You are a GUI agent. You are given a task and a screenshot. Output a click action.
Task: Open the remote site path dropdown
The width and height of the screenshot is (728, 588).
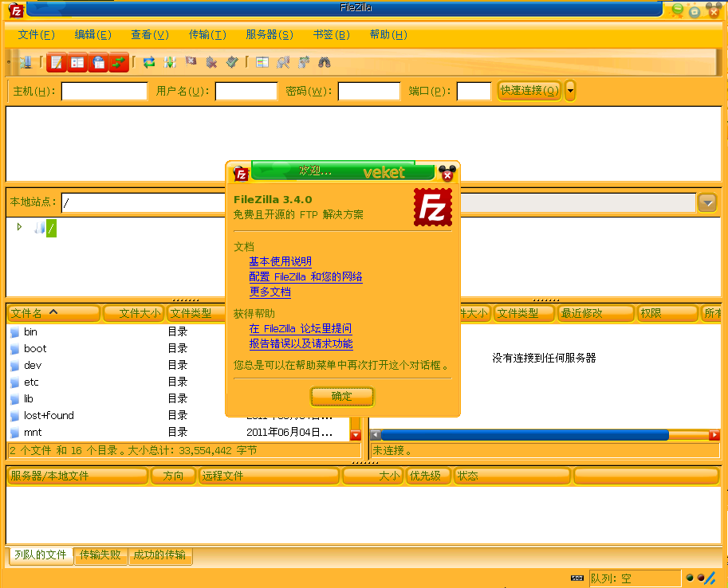[x=707, y=203]
